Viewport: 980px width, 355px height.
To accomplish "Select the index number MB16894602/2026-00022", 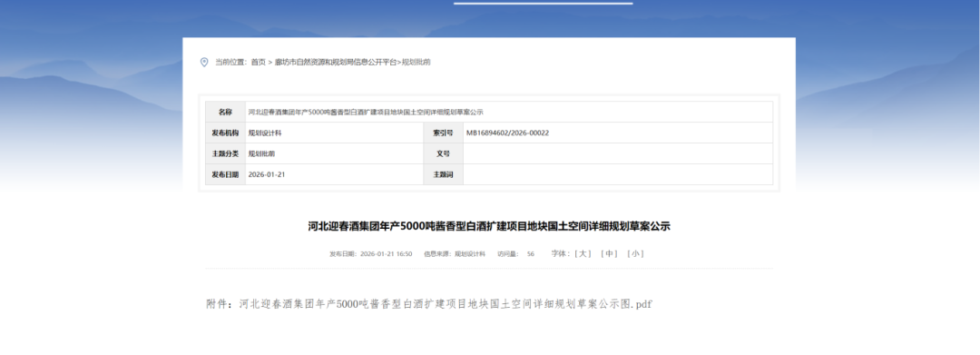I will (507, 133).
